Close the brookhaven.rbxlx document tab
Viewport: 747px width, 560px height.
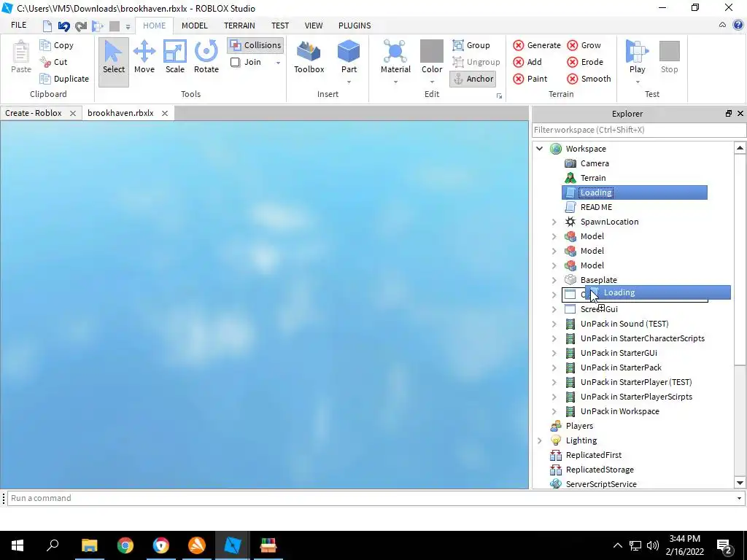coord(164,113)
